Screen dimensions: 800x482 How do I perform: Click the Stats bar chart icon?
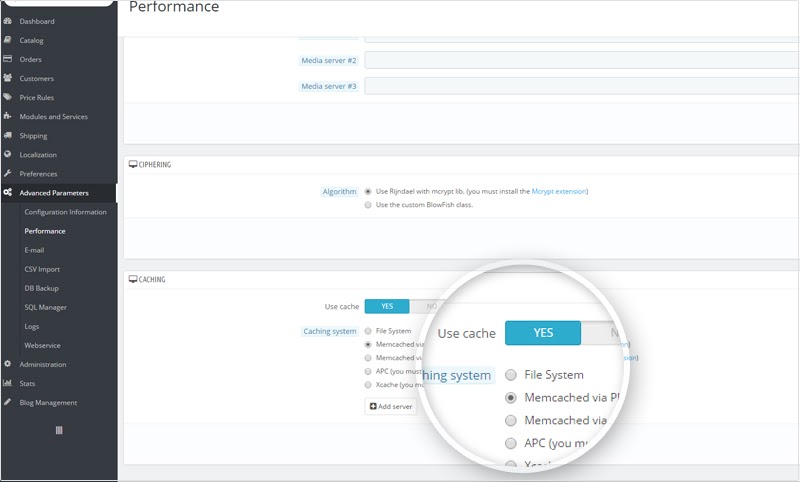click(x=8, y=383)
